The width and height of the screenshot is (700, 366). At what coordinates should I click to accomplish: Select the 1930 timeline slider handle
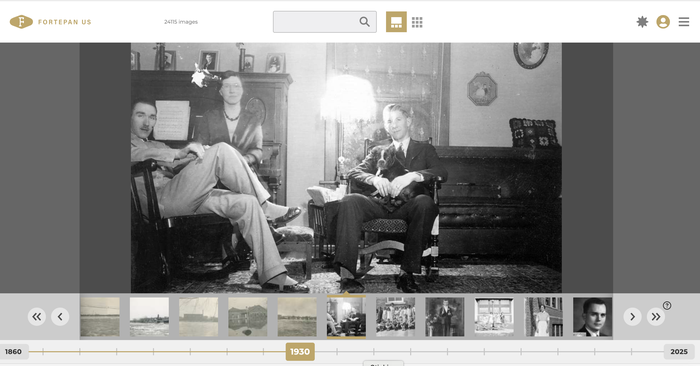(x=300, y=352)
